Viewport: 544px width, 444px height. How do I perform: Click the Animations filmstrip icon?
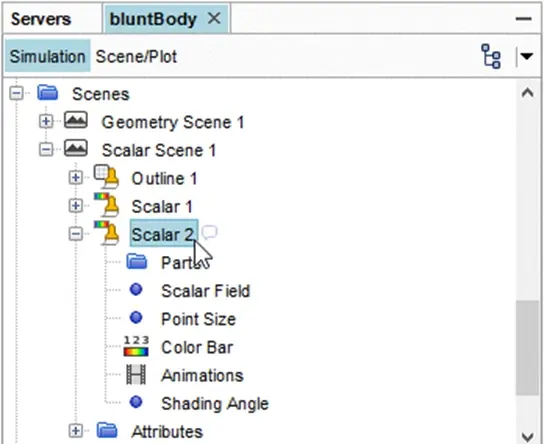pos(136,375)
